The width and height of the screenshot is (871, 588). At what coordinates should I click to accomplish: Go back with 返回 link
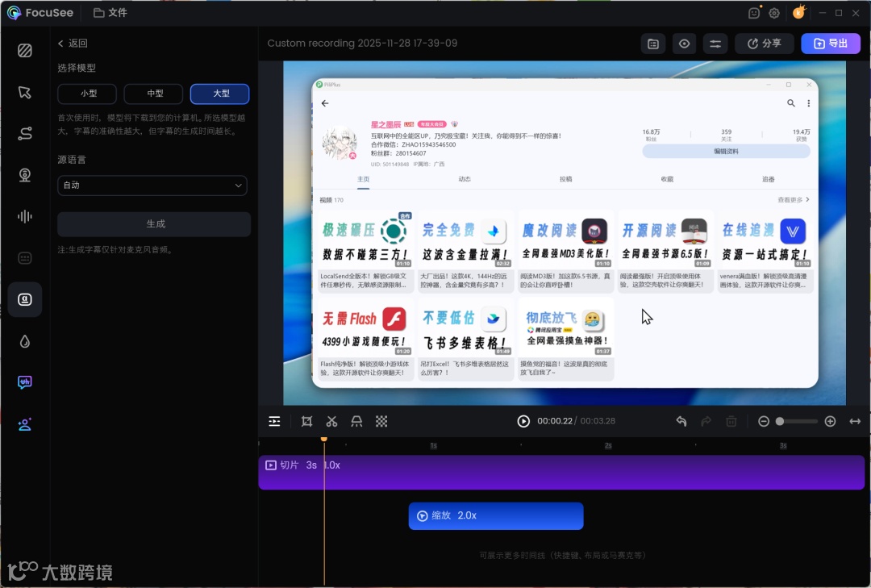tap(73, 44)
